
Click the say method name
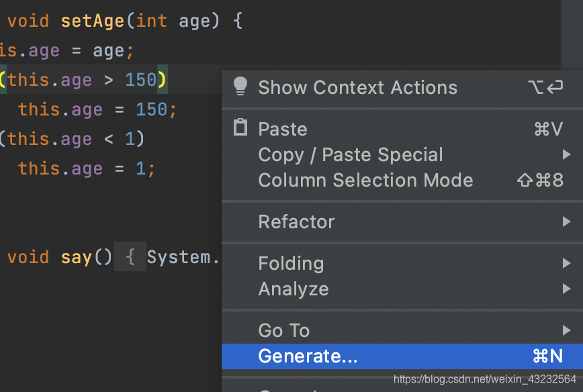[77, 257]
